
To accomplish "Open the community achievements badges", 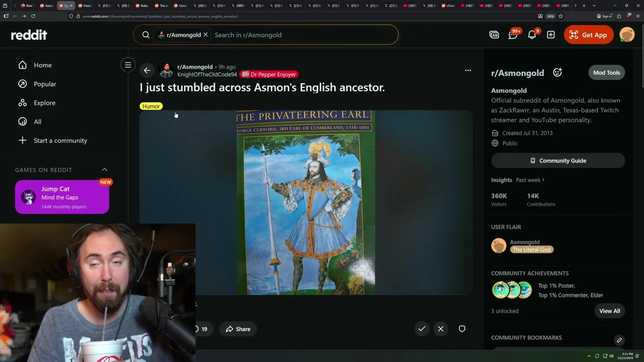I will (x=512, y=290).
